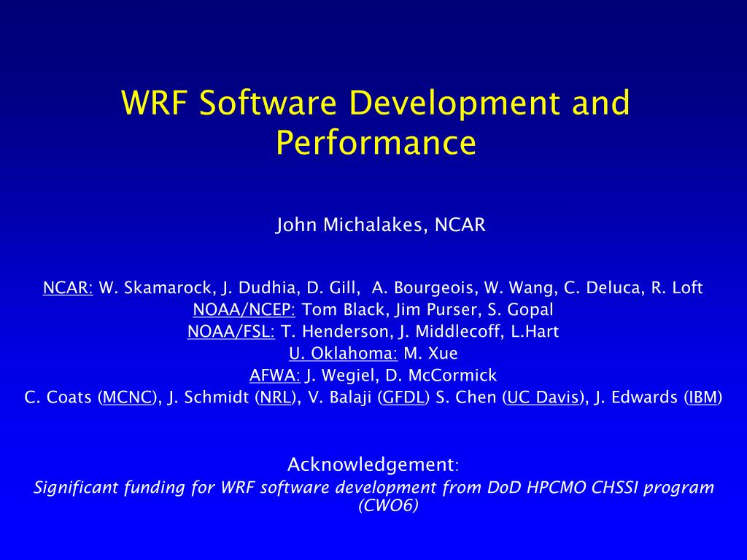Click the name 'V. Balaji'
Screen dimensions: 747x560
(x=340, y=397)
